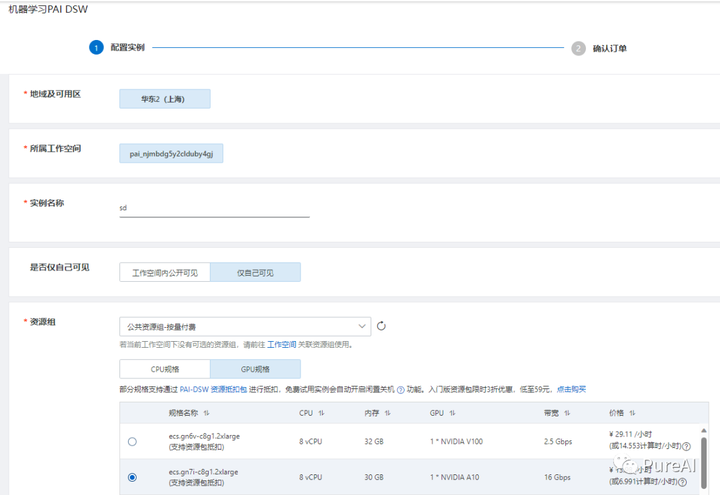Click step 1 配置实例 circle
The image size is (720, 495).
point(96,47)
